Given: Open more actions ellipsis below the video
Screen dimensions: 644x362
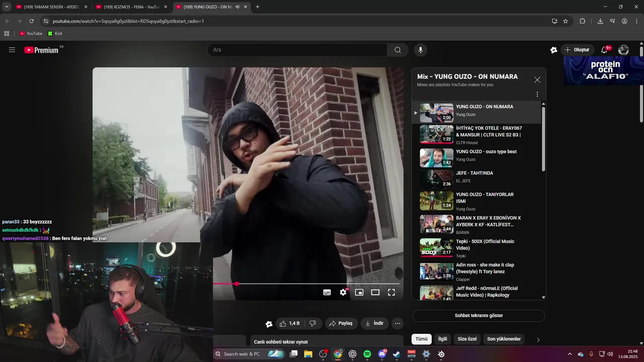Looking at the screenshot, I should (x=397, y=323).
